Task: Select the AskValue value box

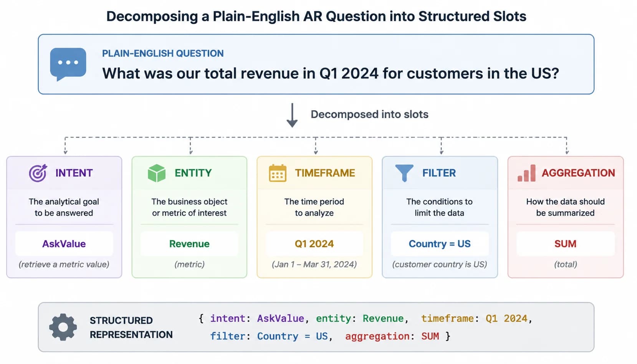Action: 64,244
